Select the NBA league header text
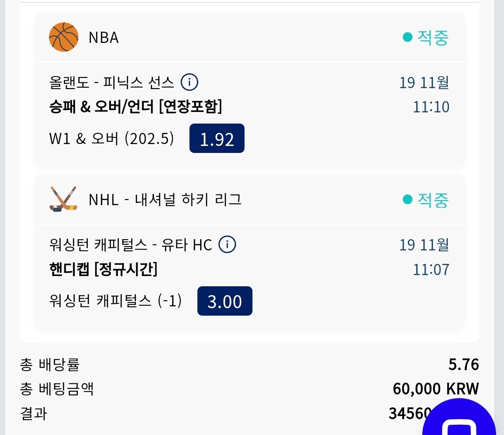This screenshot has width=504, height=435. [x=104, y=37]
